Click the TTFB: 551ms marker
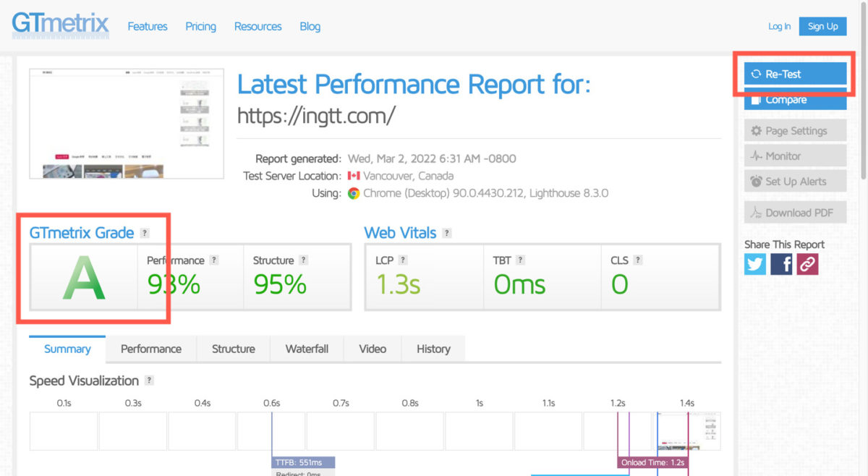Image resolution: width=868 pixels, height=476 pixels. 304,462
